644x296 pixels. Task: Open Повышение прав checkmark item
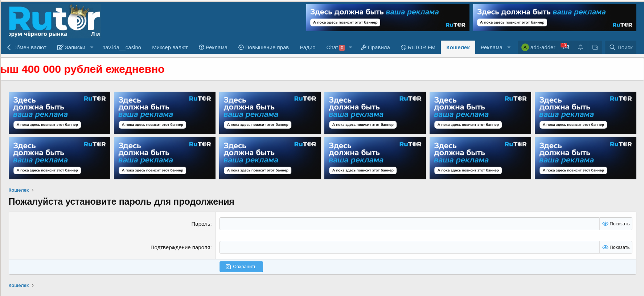263,47
